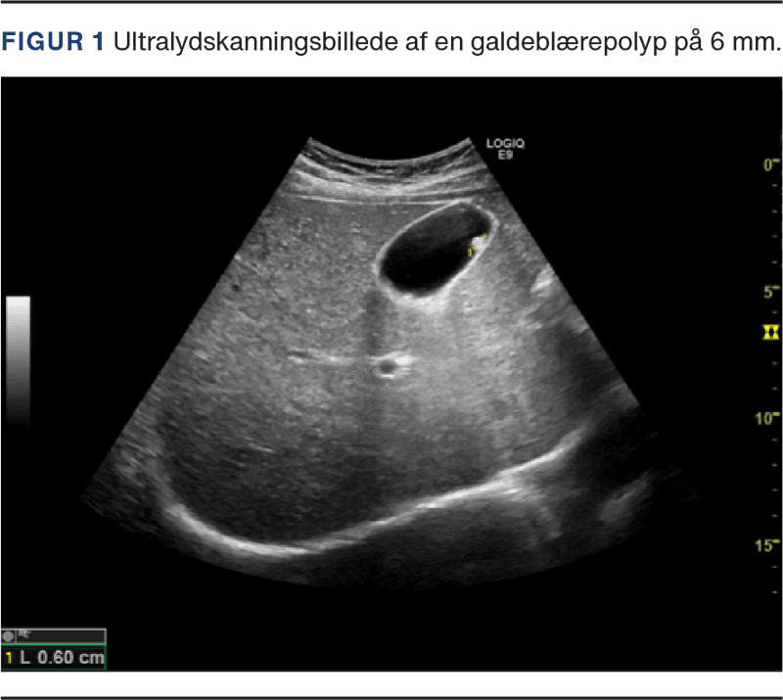Click the empty header bar of measurement panel
This screenshot has width=783, height=700.
(69, 635)
